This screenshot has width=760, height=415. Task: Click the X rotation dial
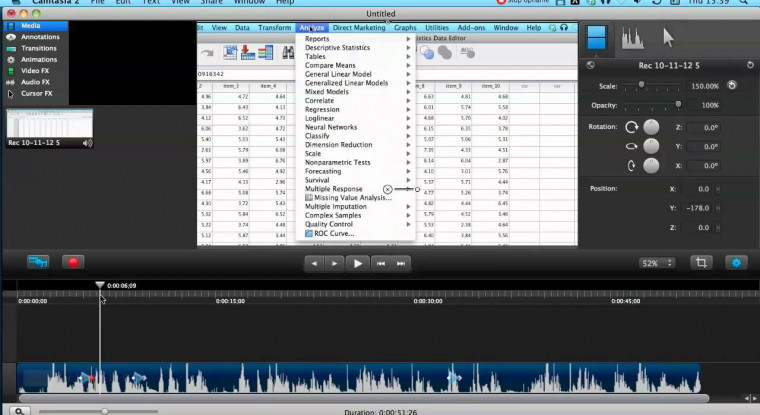pyautogui.click(x=651, y=165)
